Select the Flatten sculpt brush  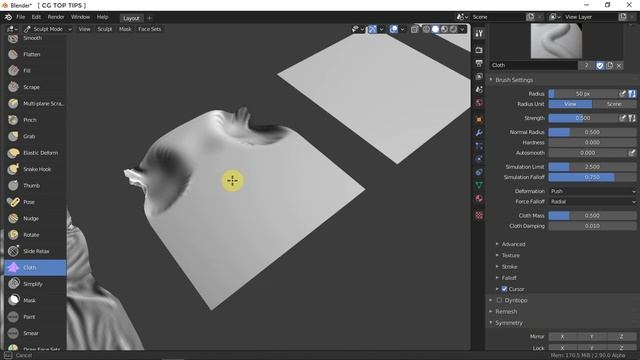pyautogui.click(x=35, y=54)
